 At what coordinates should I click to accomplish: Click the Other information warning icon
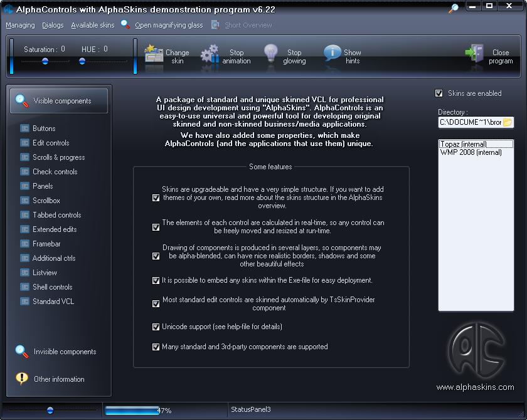click(x=22, y=379)
